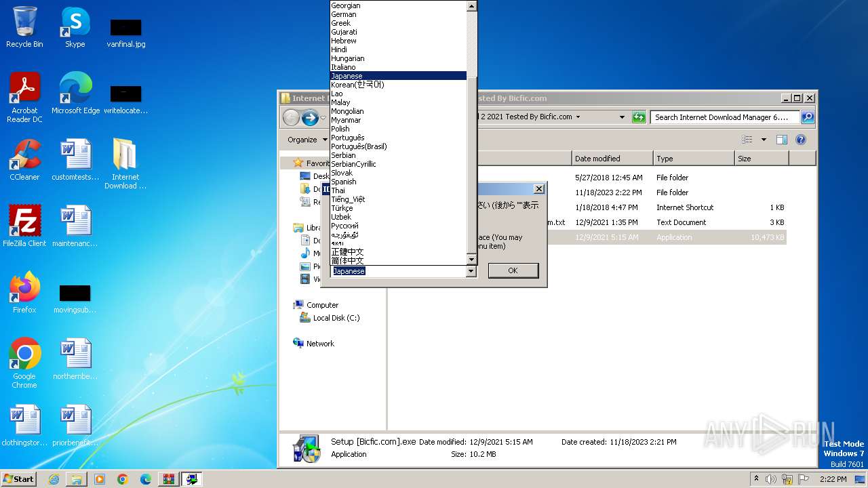Image resolution: width=868 pixels, height=488 pixels.
Task: Select the writelocate desktop file
Action: tap(125, 99)
